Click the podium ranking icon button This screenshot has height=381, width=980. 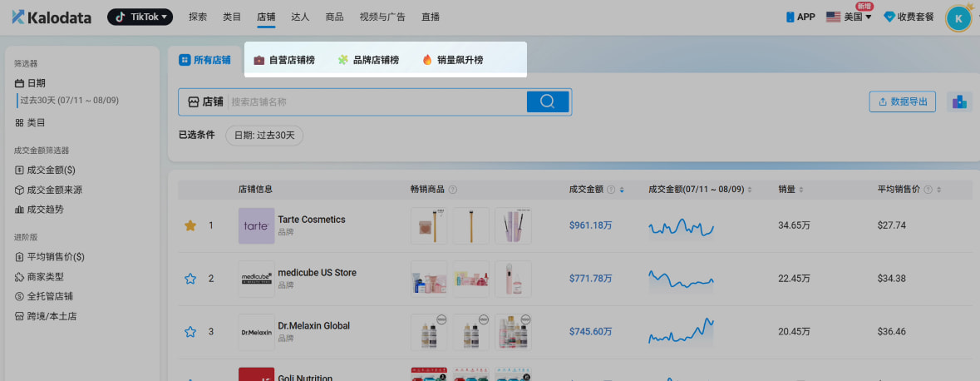(x=959, y=101)
